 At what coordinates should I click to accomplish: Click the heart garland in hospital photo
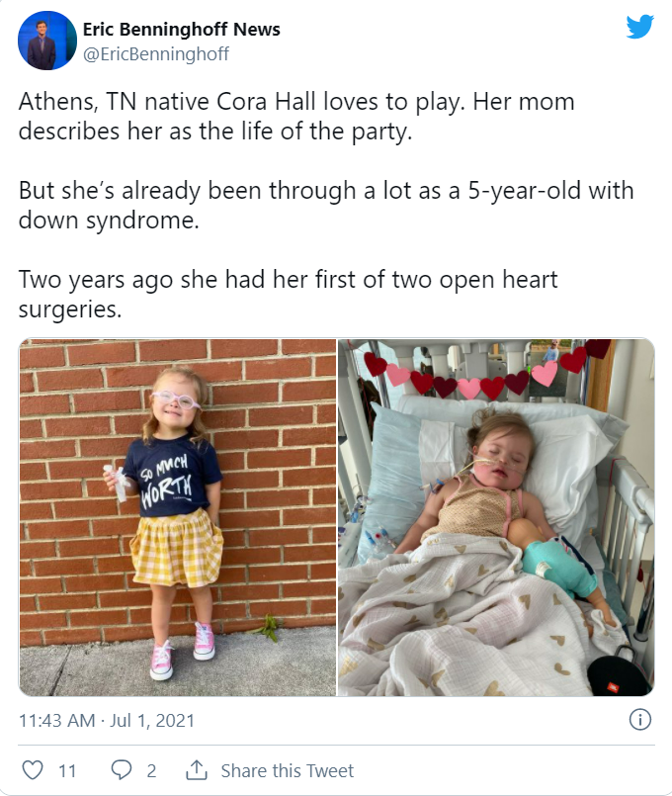484,373
